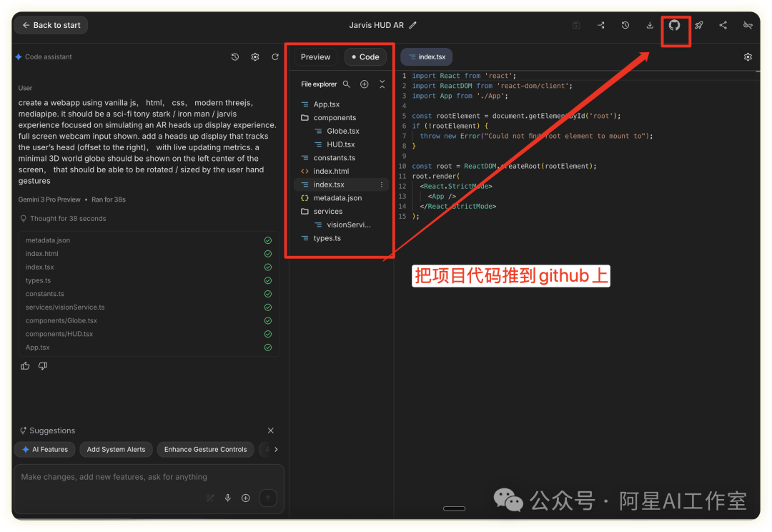Share the app using the share icon
The width and height of the screenshot is (772, 532).
coord(723,25)
